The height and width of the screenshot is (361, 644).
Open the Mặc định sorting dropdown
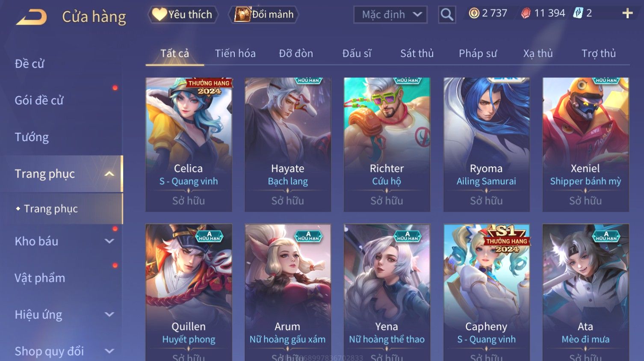tap(390, 15)
